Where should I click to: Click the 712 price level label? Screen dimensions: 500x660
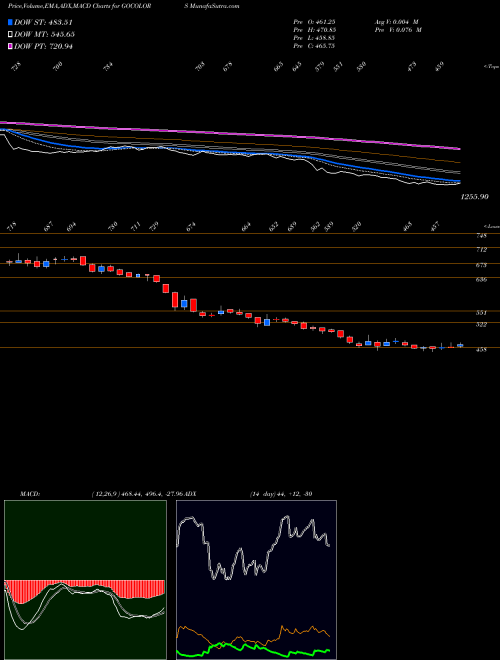(x=482, y=250)
